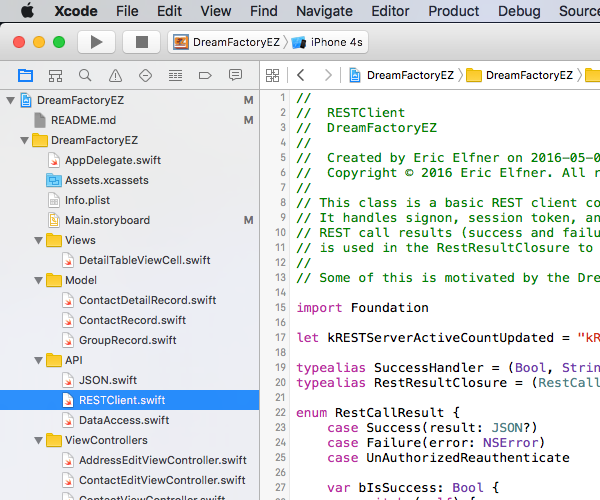The width and height of the screenshot is (600, 500).
Task: Open the Editor menu
Action: tap(390, 11)
